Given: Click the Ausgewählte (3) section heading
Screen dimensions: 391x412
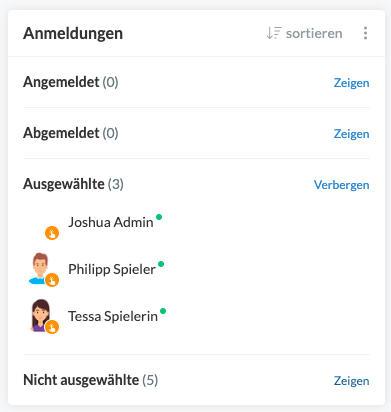Looking at the screenshot, I should (73, 184).
